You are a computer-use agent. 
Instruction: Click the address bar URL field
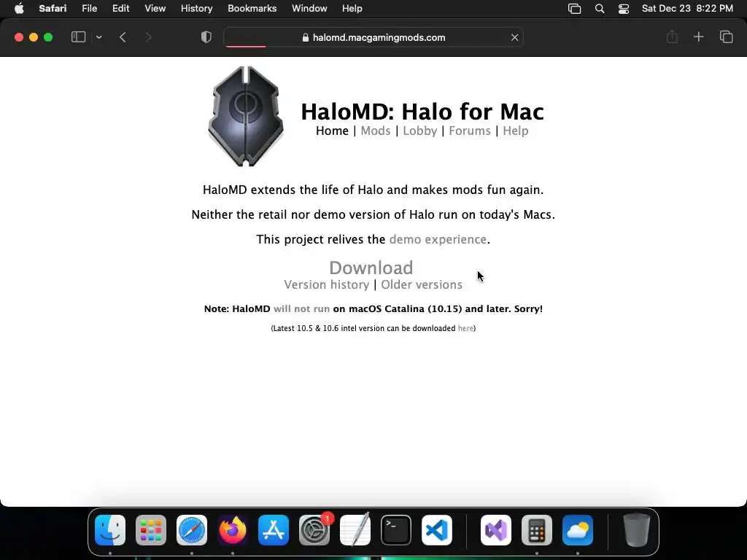[373, 38]
